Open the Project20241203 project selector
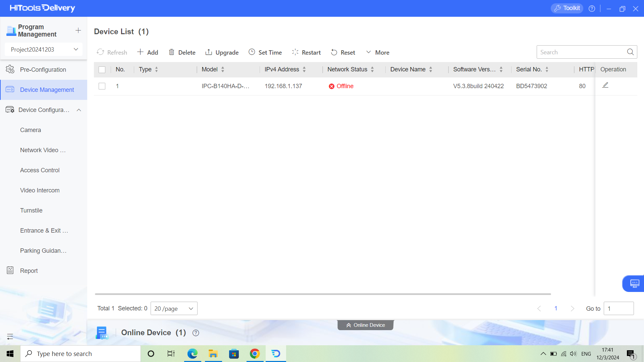This screenshot has height=362, width=644. point(43,49)
